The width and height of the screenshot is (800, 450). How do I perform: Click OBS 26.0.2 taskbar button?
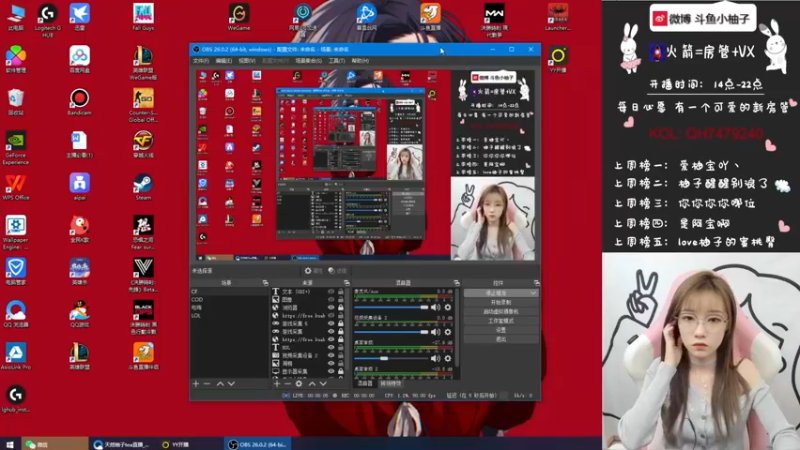258,444
